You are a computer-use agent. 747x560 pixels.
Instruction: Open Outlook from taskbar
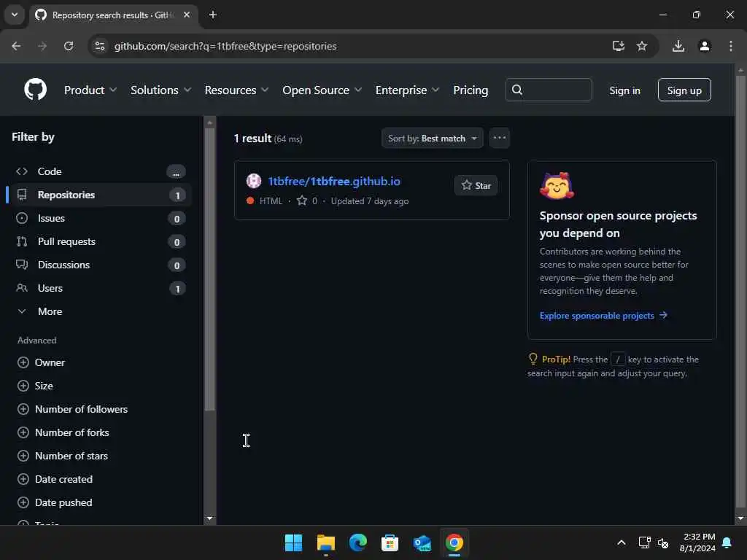click(x=422, y=542)
